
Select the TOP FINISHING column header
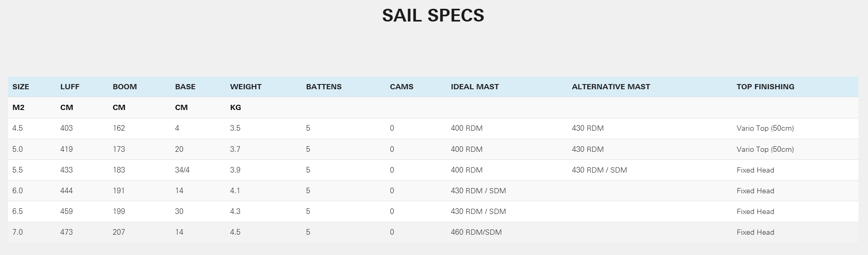(x=765, y=87)
